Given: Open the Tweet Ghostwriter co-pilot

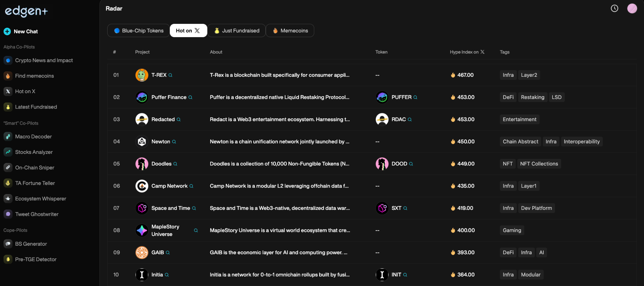Looking at the screenshot, I should [36, 214].
